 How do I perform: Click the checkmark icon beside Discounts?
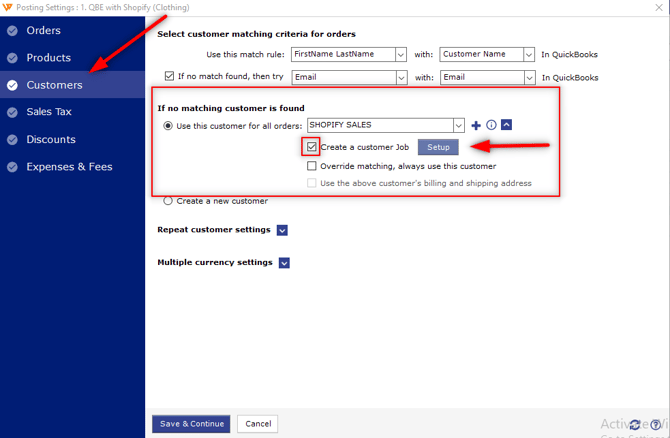(12, 140)
